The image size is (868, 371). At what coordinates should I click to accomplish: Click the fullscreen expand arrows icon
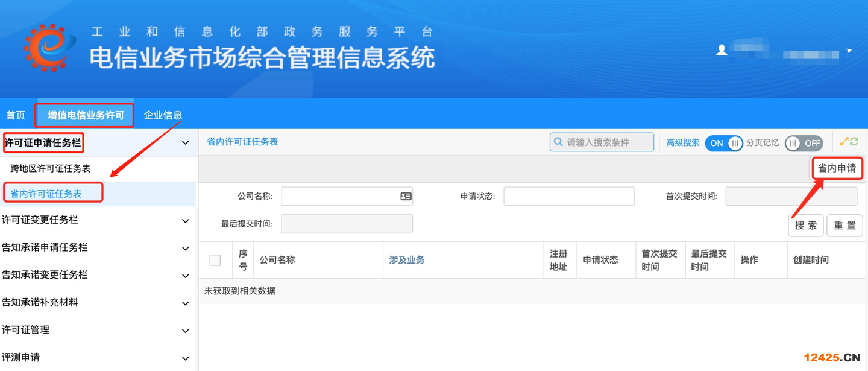[844, 142]
